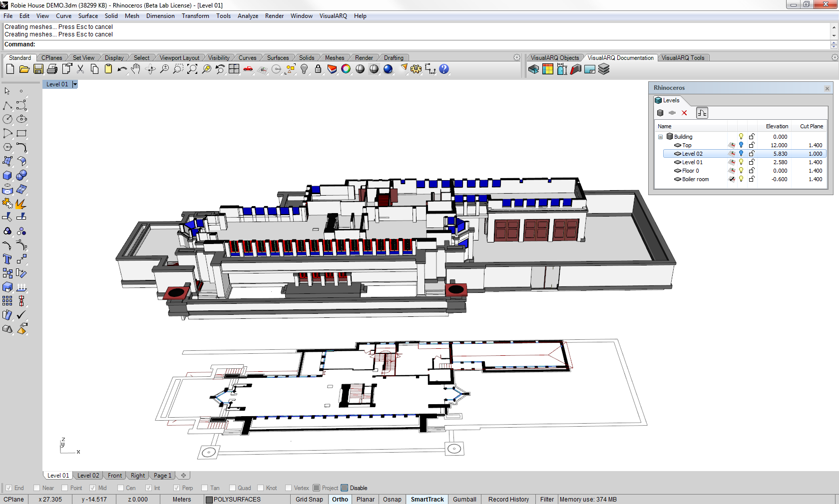839x504 pixels.
Task: Toggle visibility bulb for Top level
Action: pyautogui.click(x=741, y=145)
